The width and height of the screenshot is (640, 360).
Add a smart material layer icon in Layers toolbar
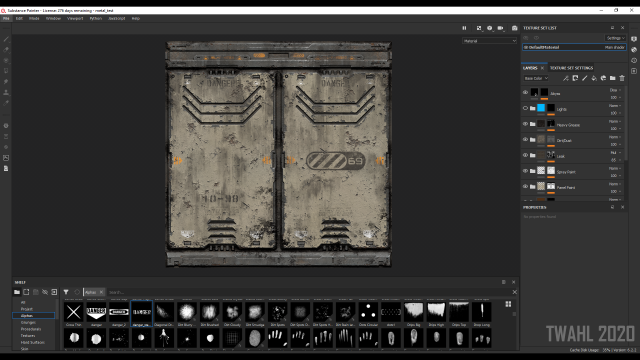pyautogui.click(x=603, y=78)
